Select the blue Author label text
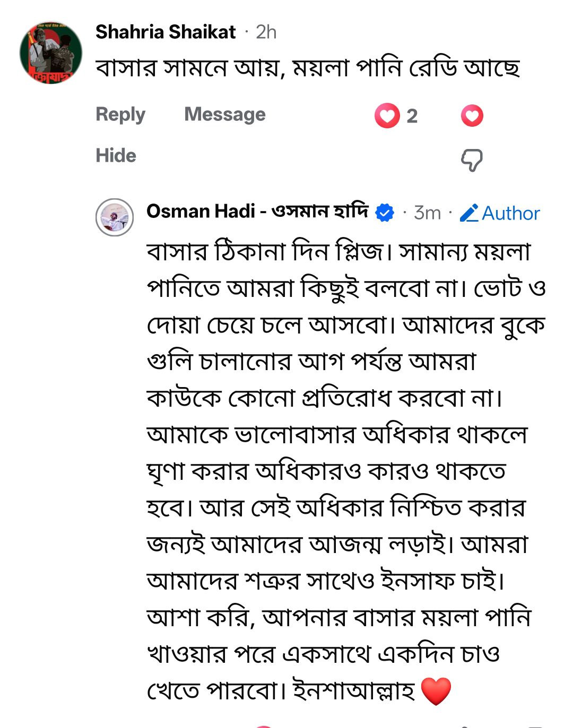573x728 pixels. tap(510, 213)
